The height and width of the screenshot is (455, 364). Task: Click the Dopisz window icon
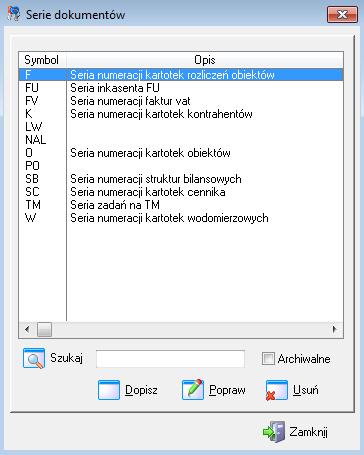[x=109, y=390]
